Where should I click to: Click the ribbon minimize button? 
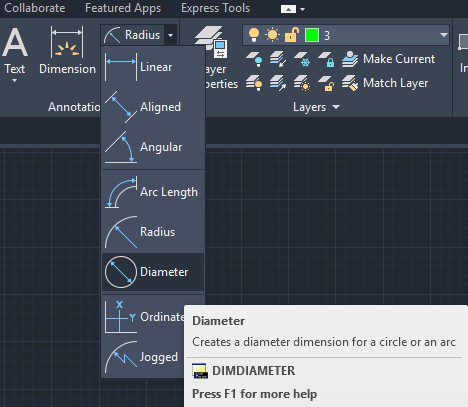pyautogui.click(x=288, y=9)
